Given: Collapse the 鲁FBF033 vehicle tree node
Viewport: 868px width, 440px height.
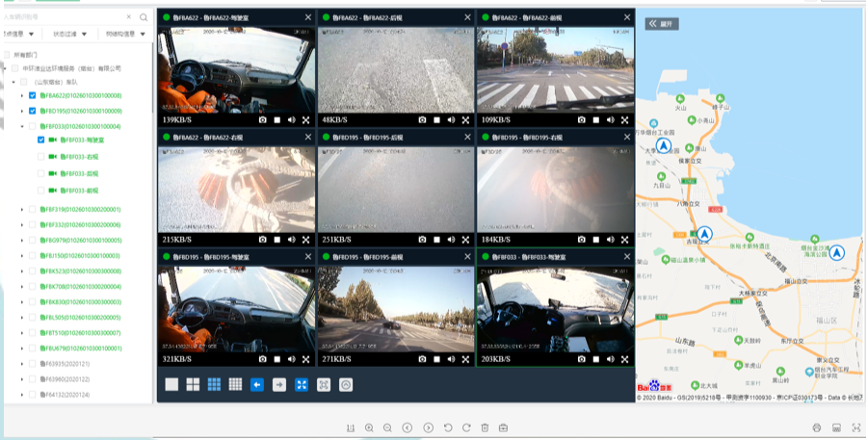Looking at the screenshot, I should (21, 126).
